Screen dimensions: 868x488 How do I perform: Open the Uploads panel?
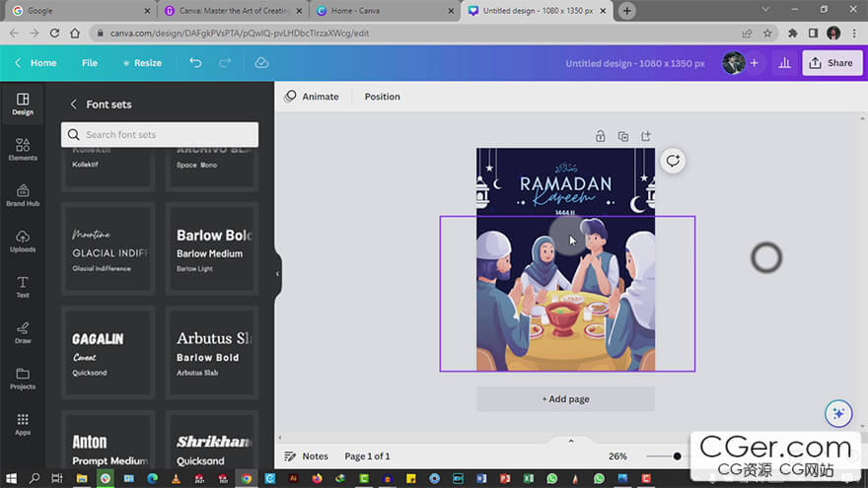pos(23,241)
